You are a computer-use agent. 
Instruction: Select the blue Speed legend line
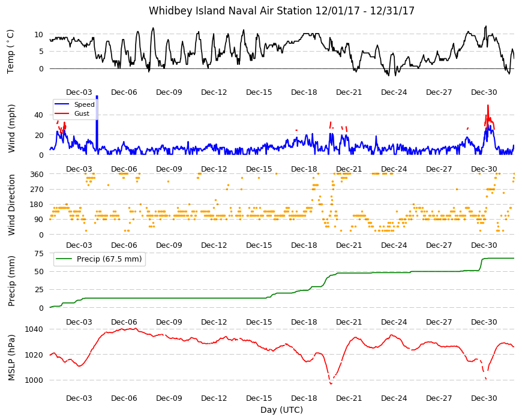click(x=62, y=104)
